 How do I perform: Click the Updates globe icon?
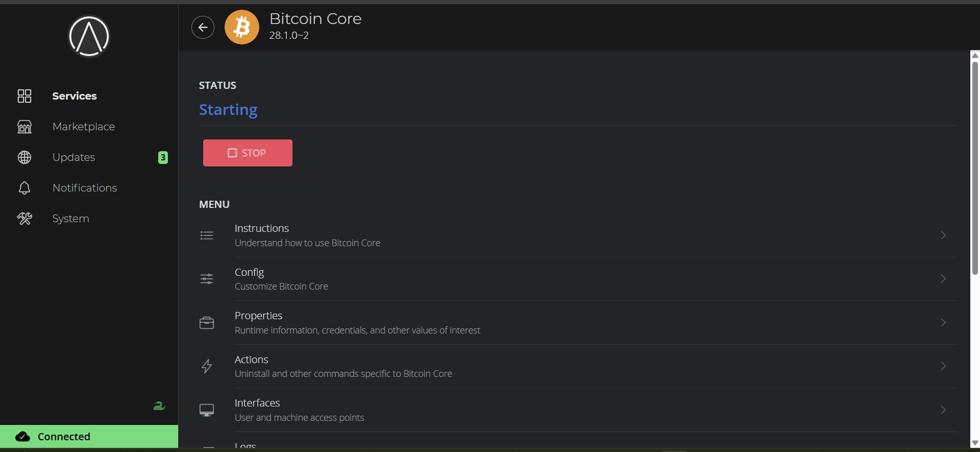pos(24,157)
